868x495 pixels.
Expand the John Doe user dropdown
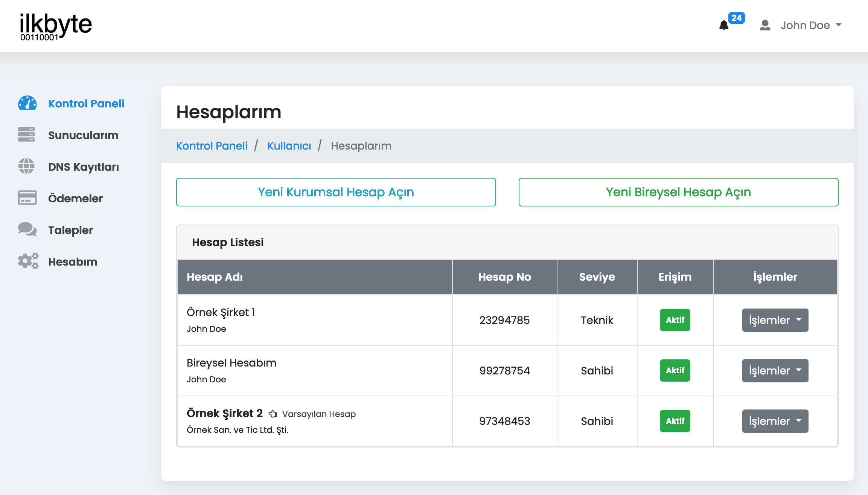[810, 25]
